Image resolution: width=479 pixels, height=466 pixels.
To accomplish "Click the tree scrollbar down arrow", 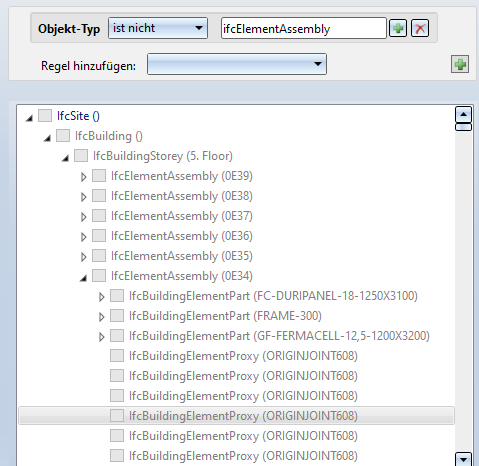I will click(463, 460).
